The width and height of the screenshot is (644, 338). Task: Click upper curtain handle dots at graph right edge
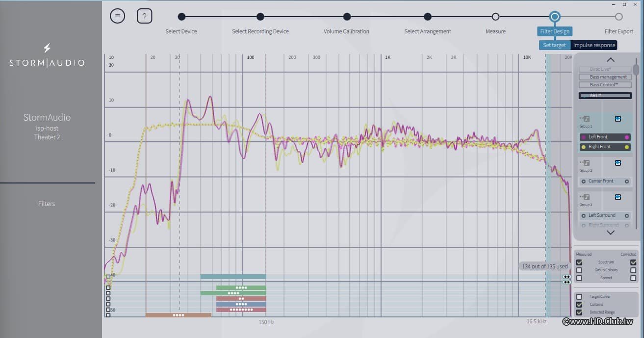567,277
